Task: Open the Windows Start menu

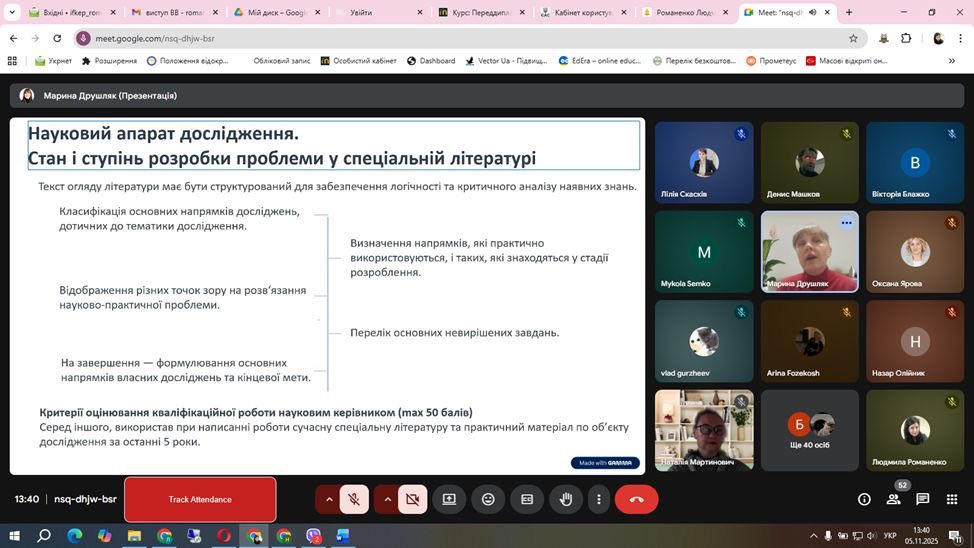Action: (14, 536)
